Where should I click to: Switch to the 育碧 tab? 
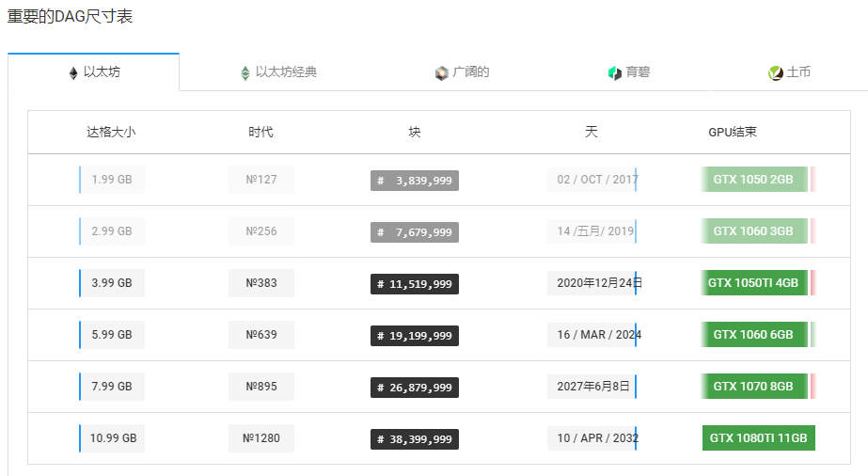click(x=629, y=71)
